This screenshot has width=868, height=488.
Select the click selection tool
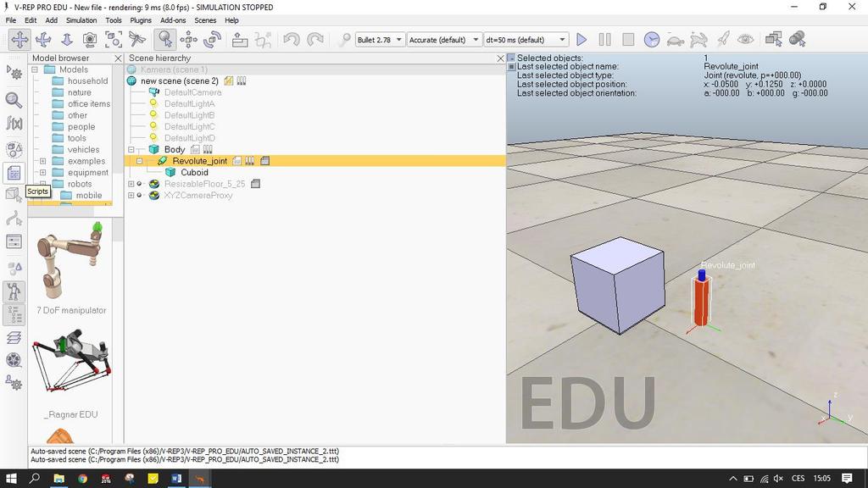point(164,39)
